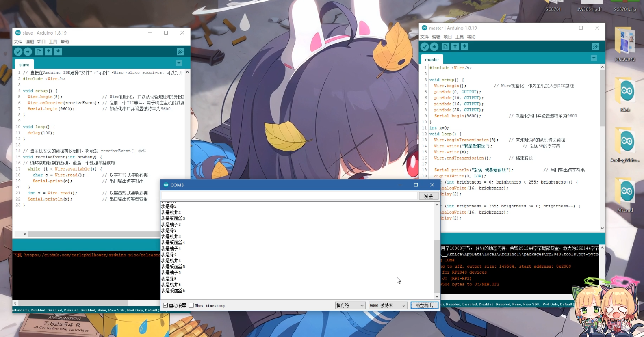Open the 编辑 menu in master window
Viewport: 644px width, 337px height.
pos(436,37)
